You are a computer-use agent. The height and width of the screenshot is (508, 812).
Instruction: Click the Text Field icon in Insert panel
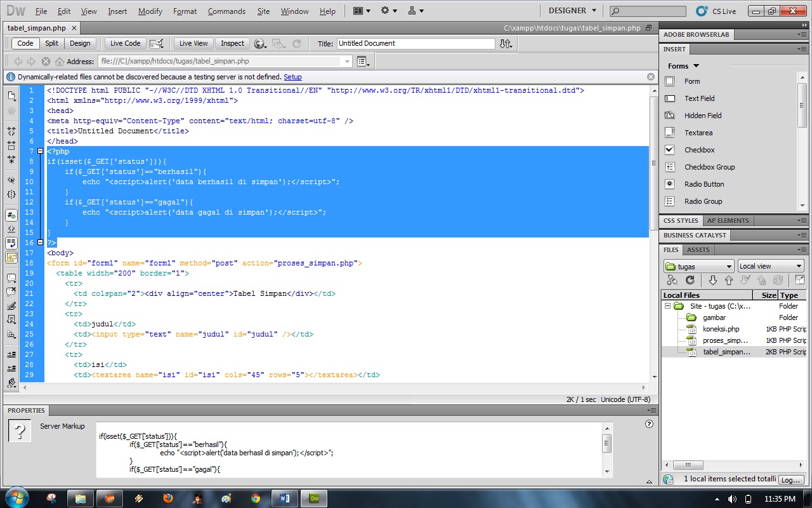point(669,98)
